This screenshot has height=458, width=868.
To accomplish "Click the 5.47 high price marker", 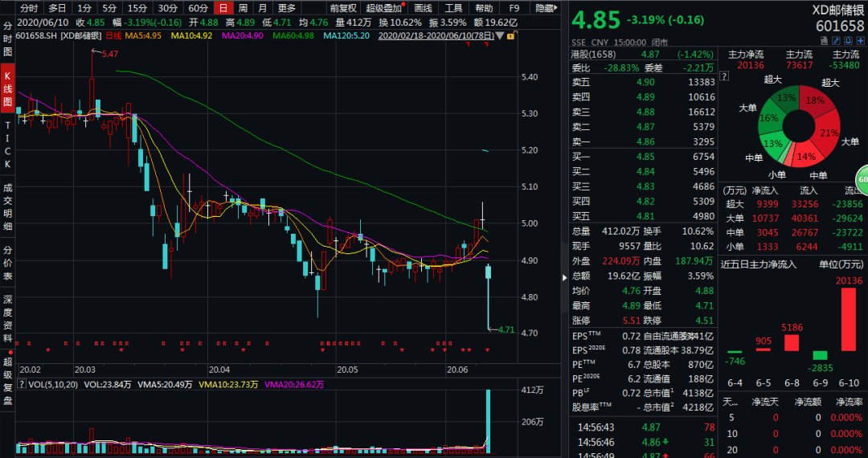I will (109, 54).
